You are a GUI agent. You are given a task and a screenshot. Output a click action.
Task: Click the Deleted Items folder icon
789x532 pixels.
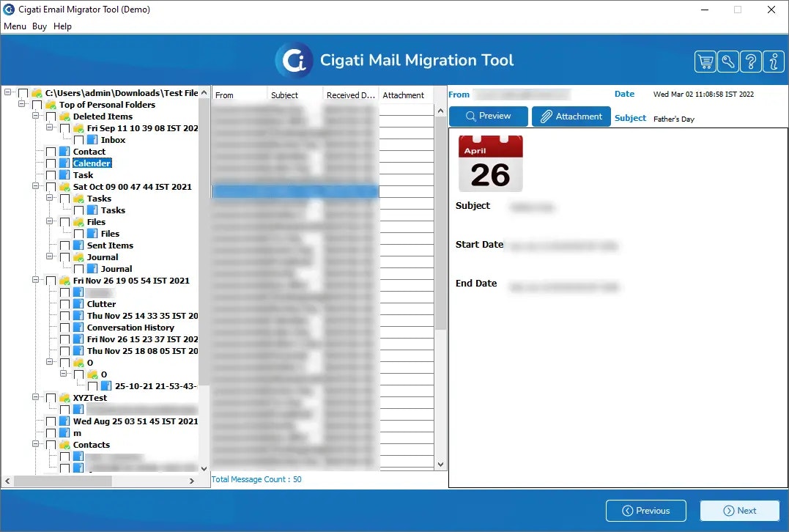[64, 117]
